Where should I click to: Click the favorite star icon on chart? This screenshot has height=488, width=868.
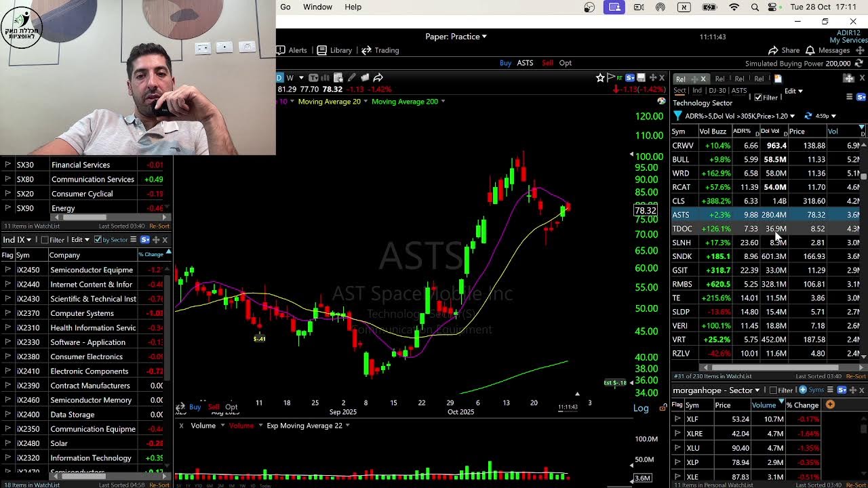click(600, 78)
